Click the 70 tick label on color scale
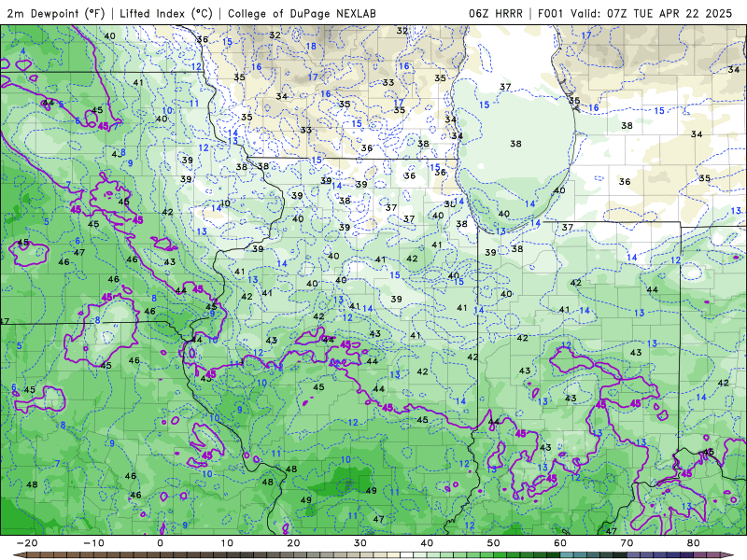This screenshot has height=560, width=747. point(627,543)
